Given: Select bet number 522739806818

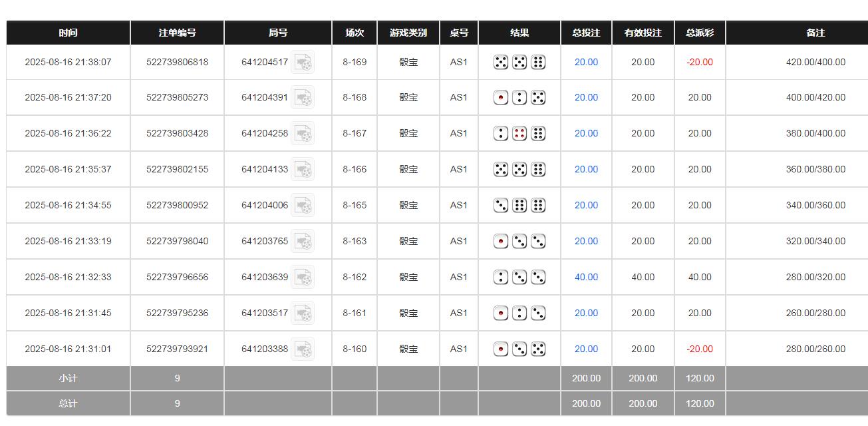Looking at the screenshot, I should click(177, 63).
